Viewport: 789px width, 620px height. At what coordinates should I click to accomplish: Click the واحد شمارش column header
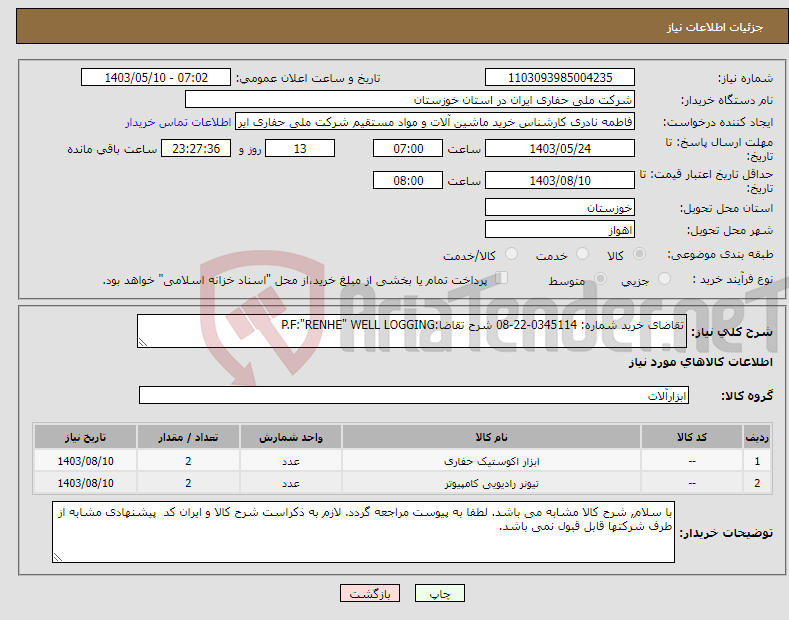click(291, 437)
